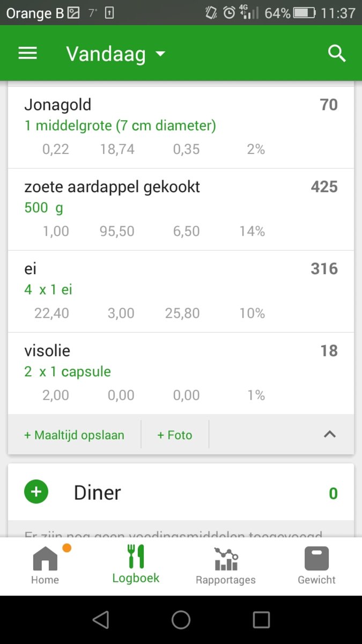Tap the Android back navigation button
Screen dimensions: 362x644
click(101, 620)
